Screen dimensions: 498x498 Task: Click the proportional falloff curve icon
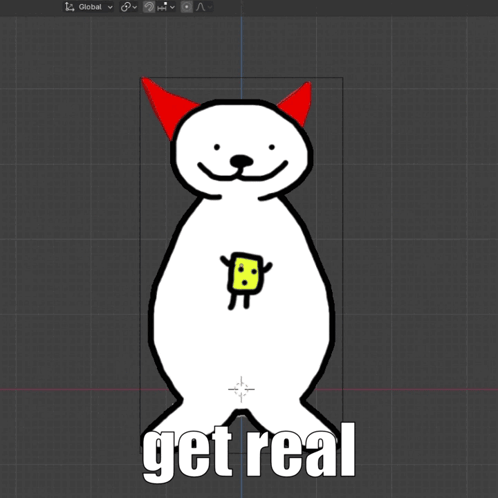200,7
